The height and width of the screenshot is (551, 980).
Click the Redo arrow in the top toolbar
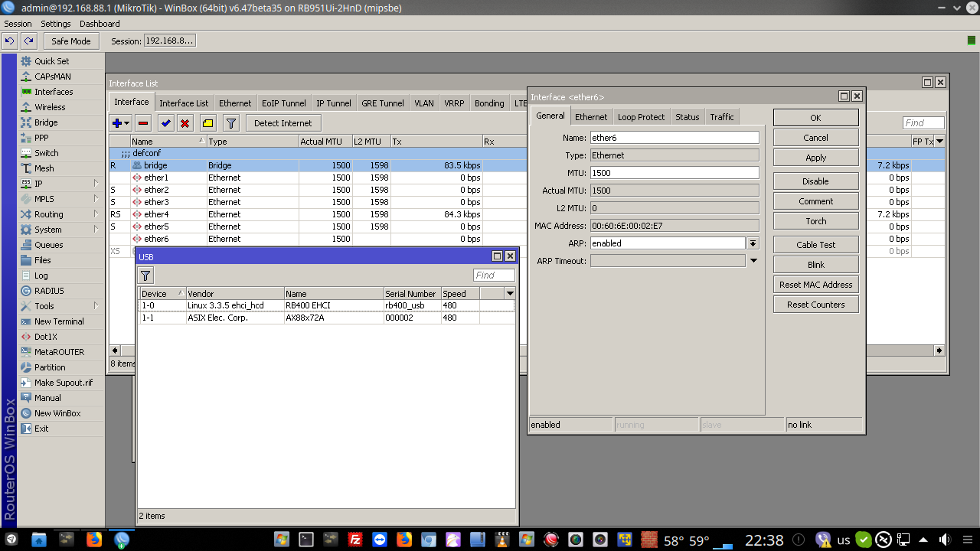click(28, 41)
